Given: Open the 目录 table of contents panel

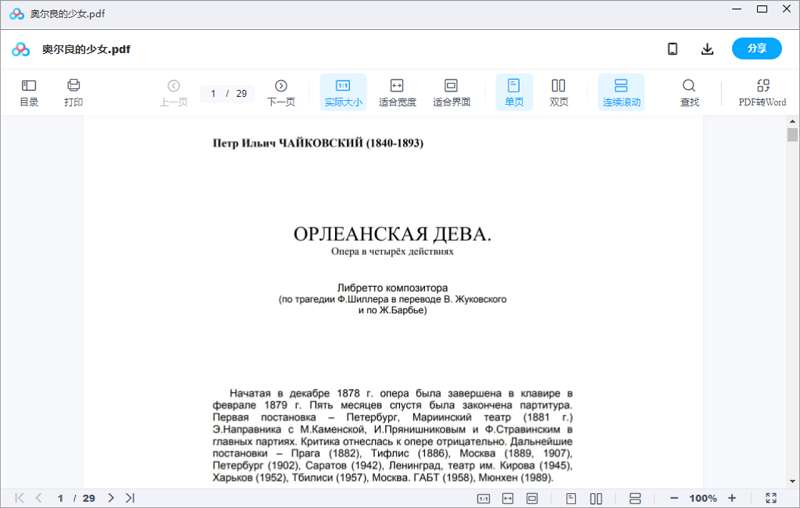Looking at the screenshot, I should [x=29, y=93].
